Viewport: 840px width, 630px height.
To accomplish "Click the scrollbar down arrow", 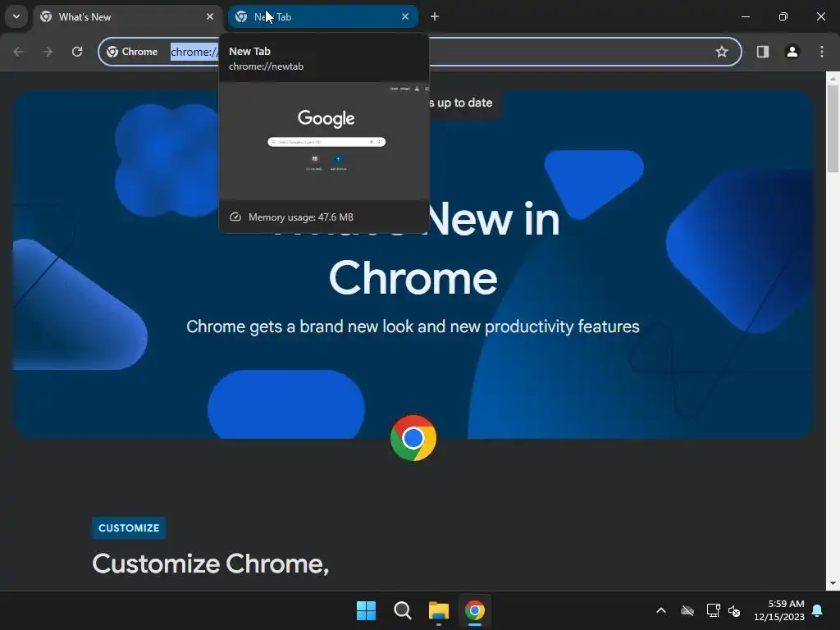I will pyautogui.click(x=833, y=583).
